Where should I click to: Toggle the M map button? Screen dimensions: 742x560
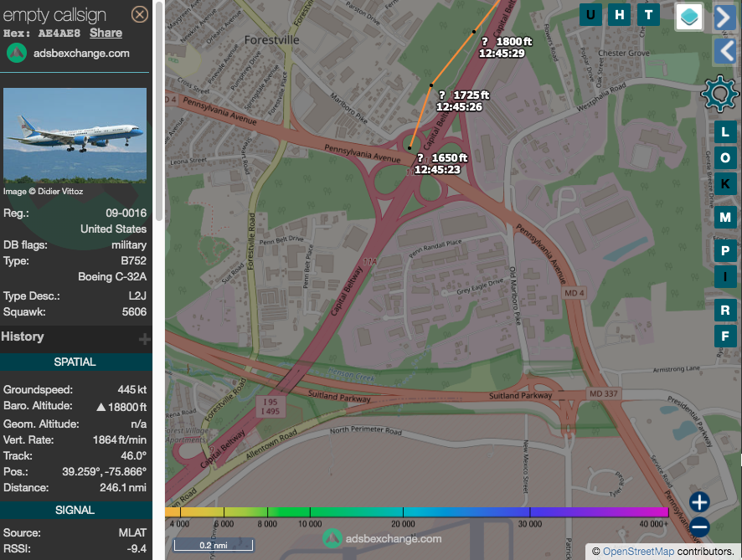(x=725, y=218)
